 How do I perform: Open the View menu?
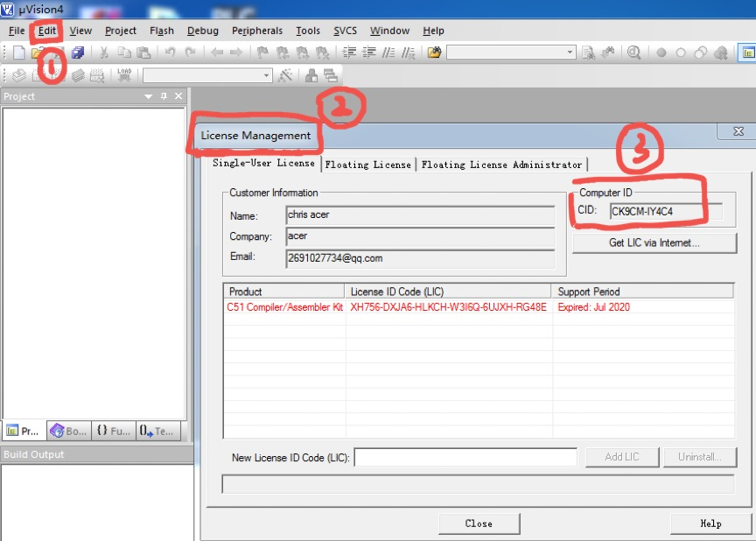[x=80, y=31]
